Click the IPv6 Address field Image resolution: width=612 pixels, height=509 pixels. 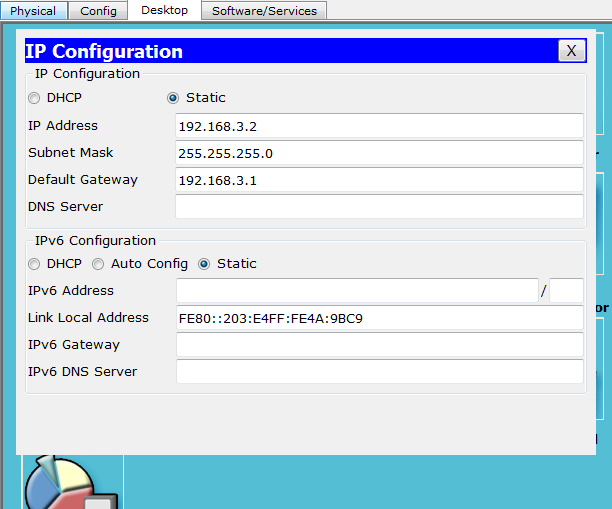[x=357, y=291]
